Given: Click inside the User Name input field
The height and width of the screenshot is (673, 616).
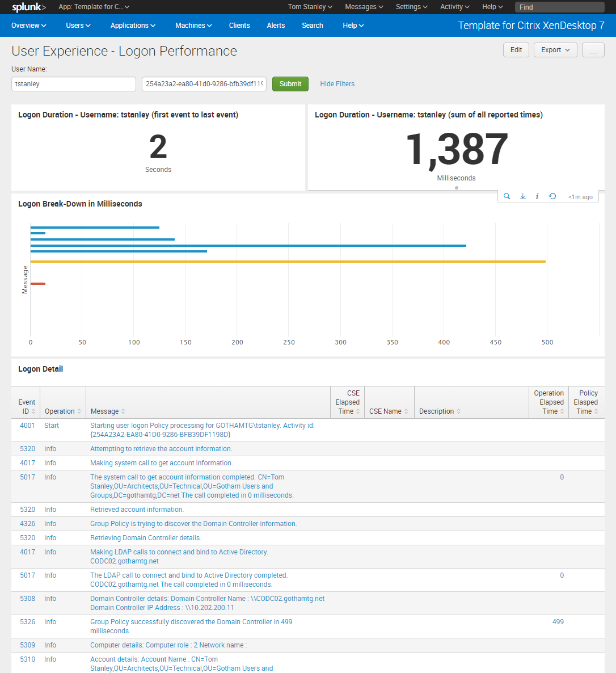Looking at the screenshot, I should [x=73, y=83].
